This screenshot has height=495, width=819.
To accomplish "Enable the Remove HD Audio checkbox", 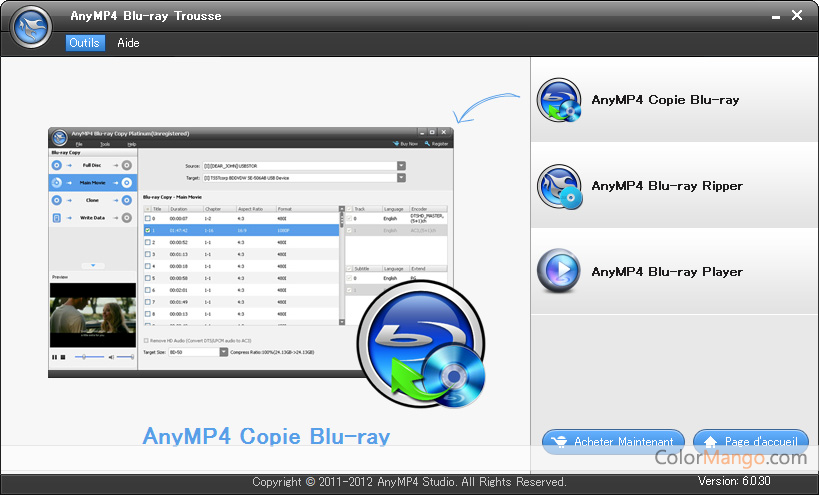I will (146, 341).
